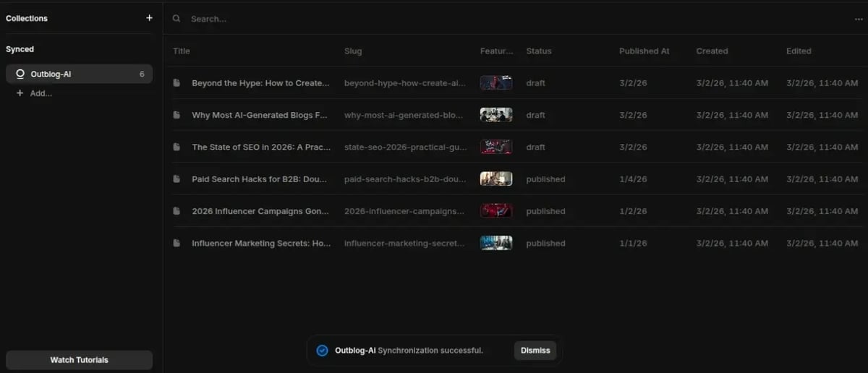Click slug '2026-influencer-campaigns...'
This screenshot has height=373, width=868.
[x=404, y=211]
